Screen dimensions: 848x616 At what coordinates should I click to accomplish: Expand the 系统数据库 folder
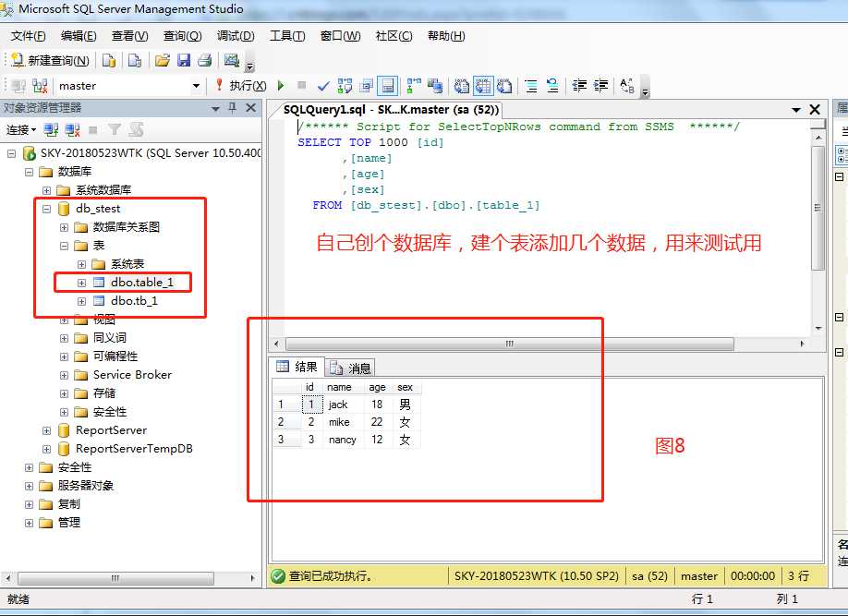[x=46, y=190]
